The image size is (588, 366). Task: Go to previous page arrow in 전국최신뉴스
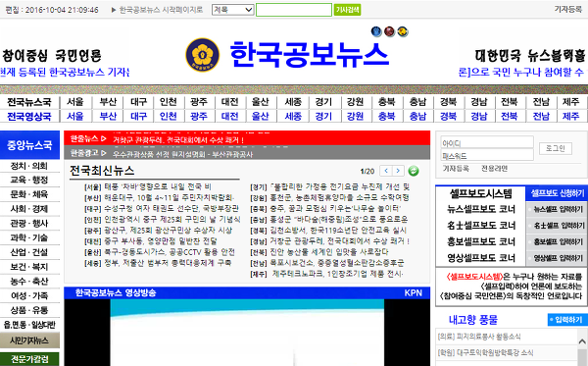point(386,171)
